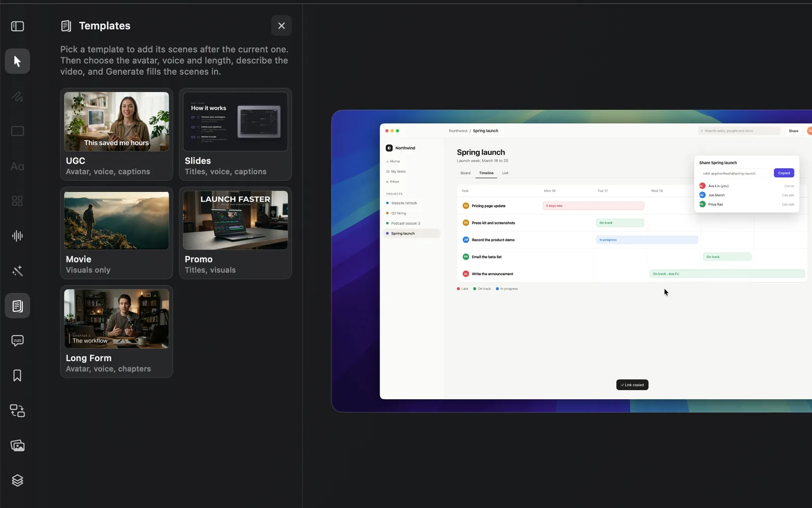Open the swap transitions icon
The width and height of the screenshot is (812, 508).
coord(17,410)
